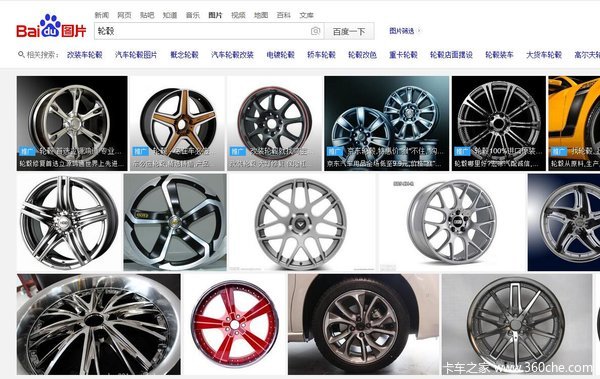The width and height of the screenshot is (600, 379).
Task: Click the magnifier icon beside 相关搜索
Action: pos(21,55)
